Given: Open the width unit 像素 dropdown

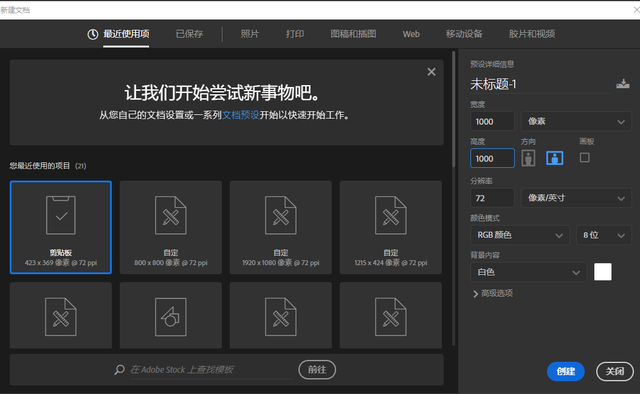Looking at the screenshot, I should pyautogui.click(x=576, y=122).
